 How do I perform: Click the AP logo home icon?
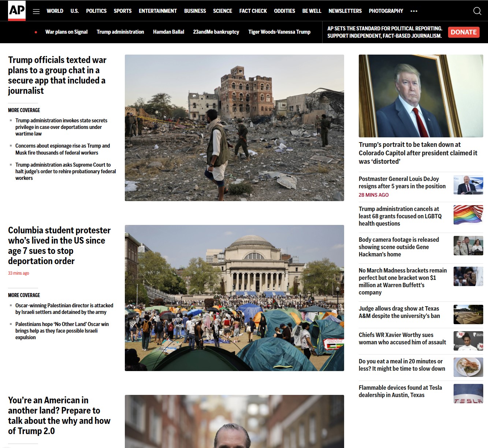point(17,11)
